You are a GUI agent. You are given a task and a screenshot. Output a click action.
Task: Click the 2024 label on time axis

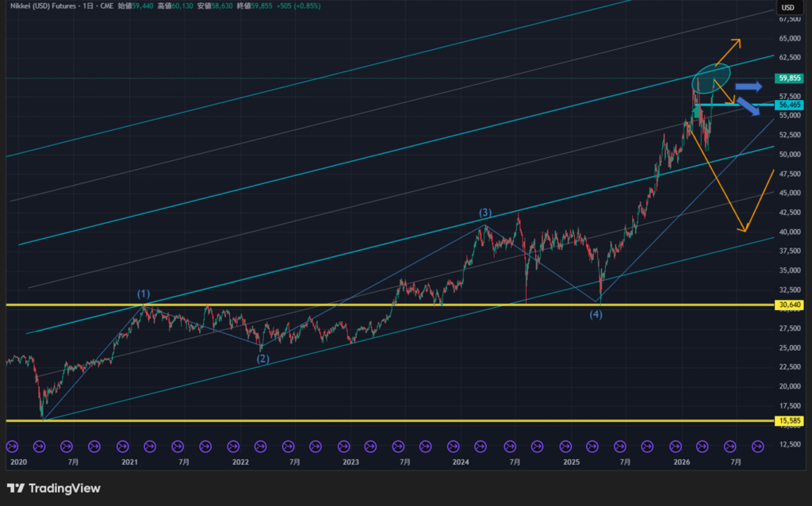pyautogui.click(x=461, y=462)
